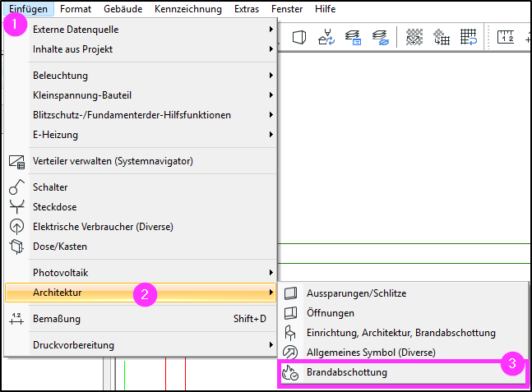532x392 pixels.
Task: Click the hatch to grid convert icon
Action: [x=442, y=37]
